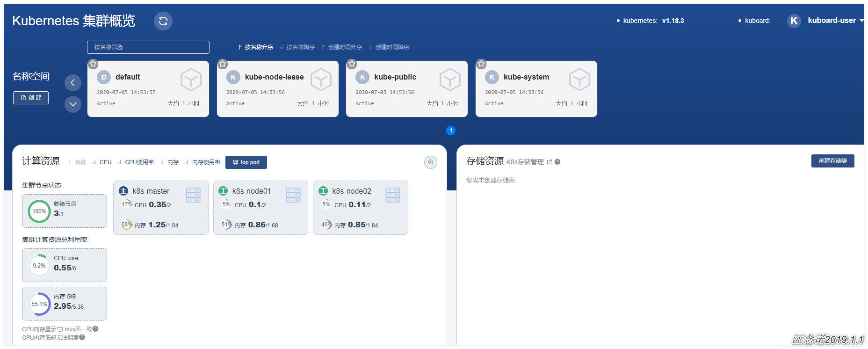The height and width of the screenshot is (349, 868).
Task: Click the 55.1% memory GiB gauge
Action: coord(39,304)
